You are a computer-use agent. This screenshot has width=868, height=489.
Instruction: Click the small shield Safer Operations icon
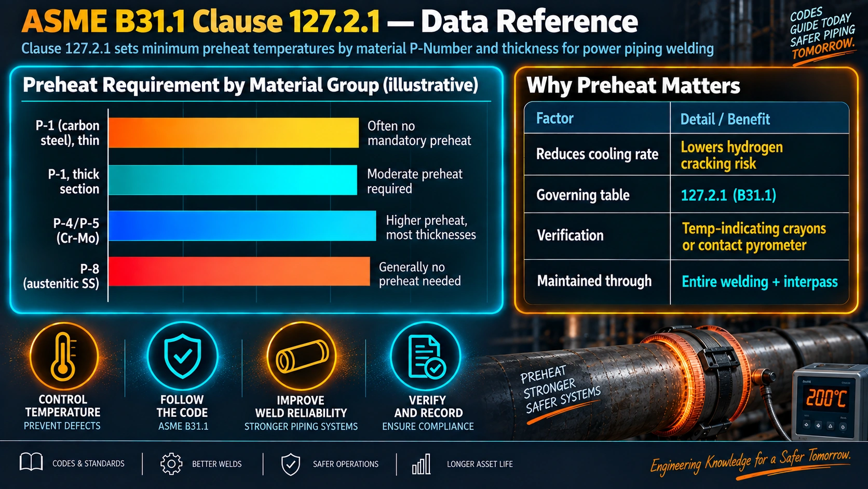coord(291,464)
